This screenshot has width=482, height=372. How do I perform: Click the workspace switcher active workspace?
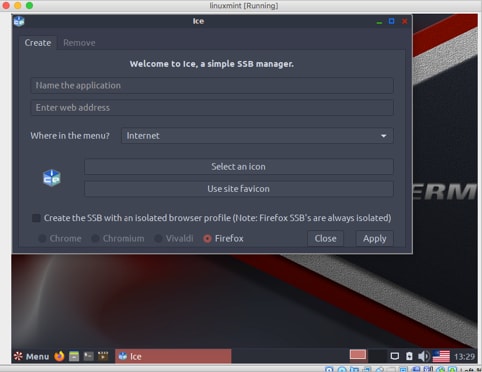(x=358, y=355)
